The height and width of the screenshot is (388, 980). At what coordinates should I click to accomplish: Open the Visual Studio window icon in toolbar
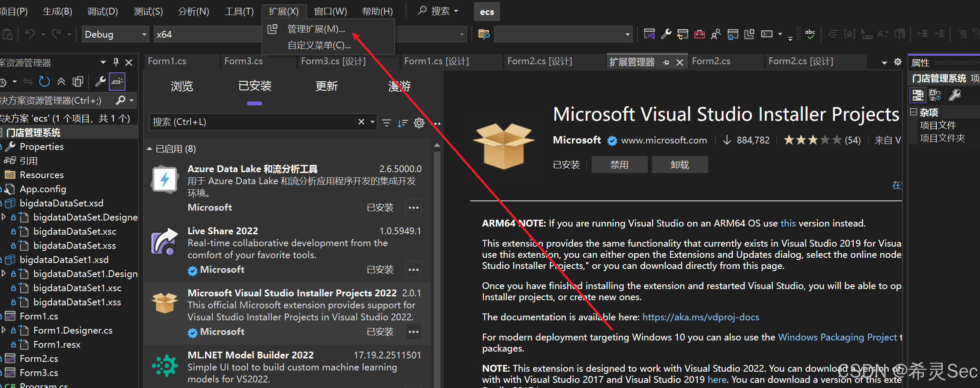(x=649, y=34)
